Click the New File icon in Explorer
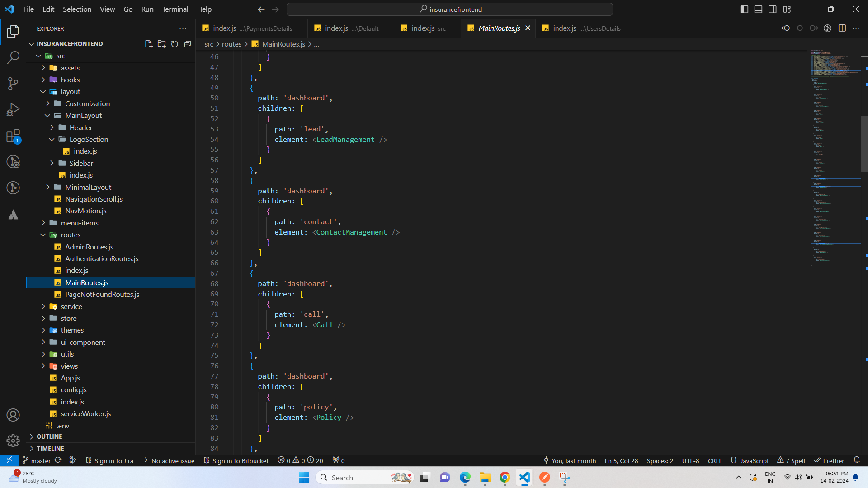Screen dimensions: 868x488 click(x=148, y=44)
